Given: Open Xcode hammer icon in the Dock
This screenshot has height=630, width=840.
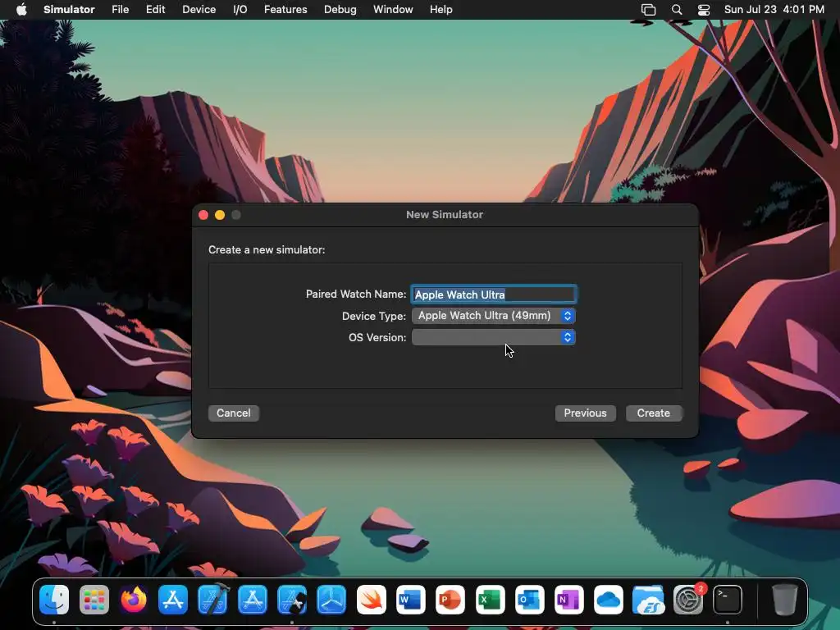Looking at the screenshot, I should tap(212, 600).
